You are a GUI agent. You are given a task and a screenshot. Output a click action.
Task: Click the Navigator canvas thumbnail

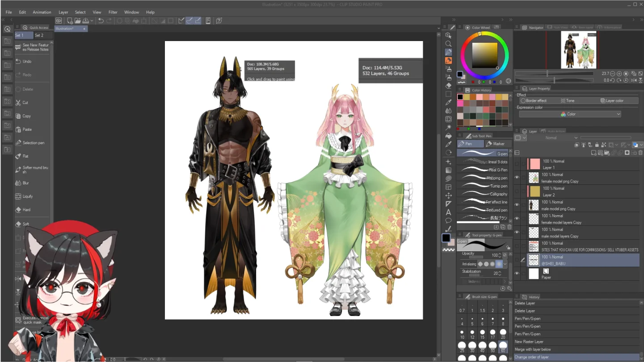click(x=579, y=50)
